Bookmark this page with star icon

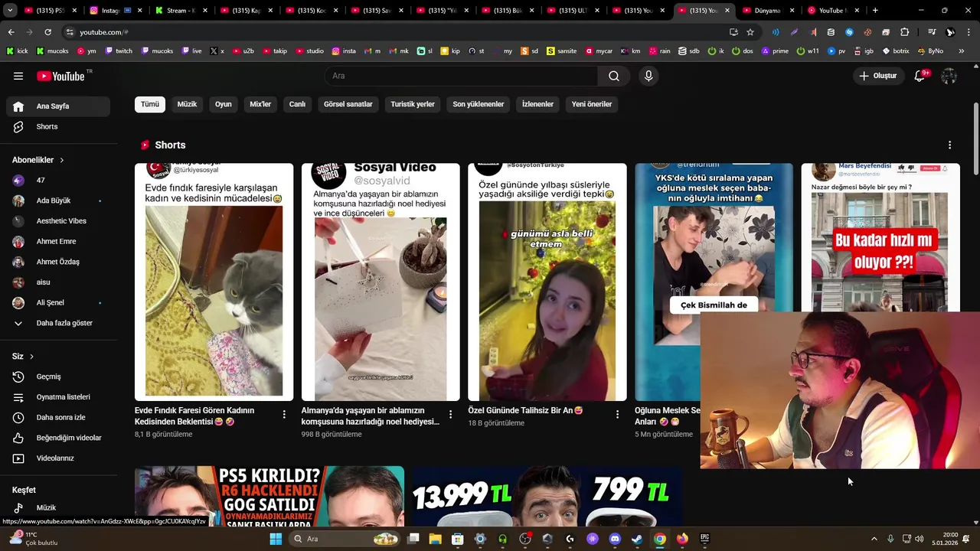pos(750,32)
